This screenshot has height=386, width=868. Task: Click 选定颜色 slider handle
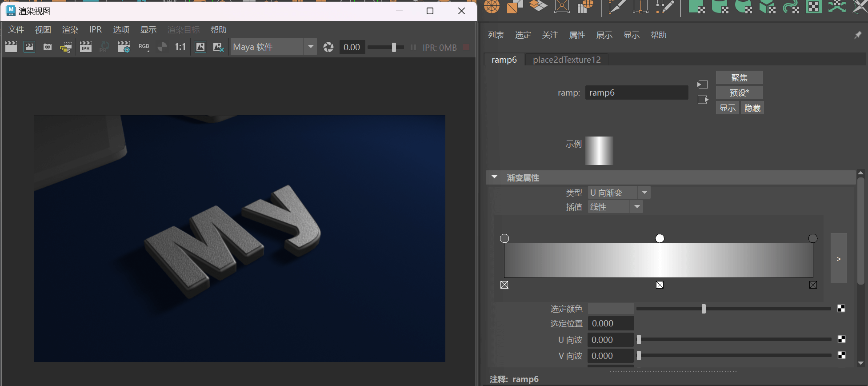[x=704, y=309]
